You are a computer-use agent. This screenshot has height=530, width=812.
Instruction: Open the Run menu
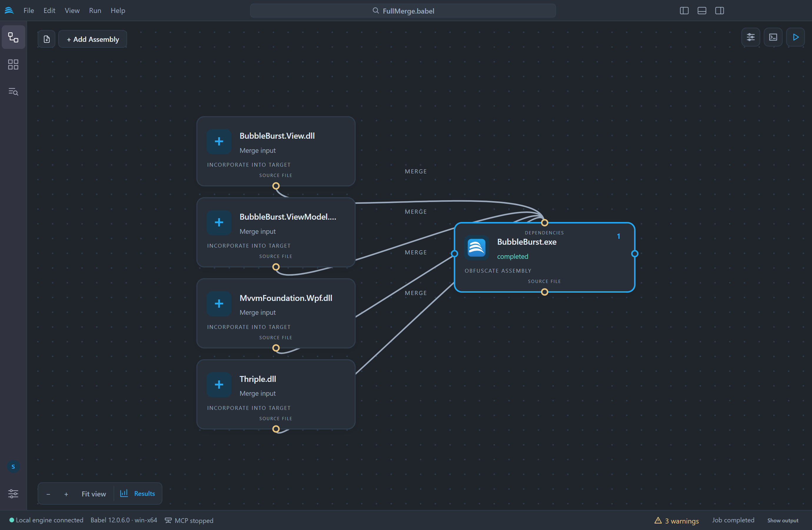click(95, 11)
